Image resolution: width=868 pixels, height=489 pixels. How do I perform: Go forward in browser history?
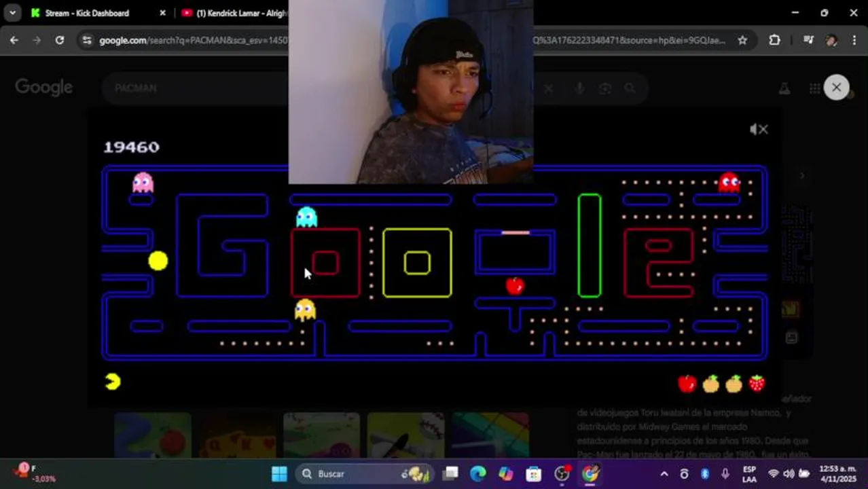(x=37, y=40)
